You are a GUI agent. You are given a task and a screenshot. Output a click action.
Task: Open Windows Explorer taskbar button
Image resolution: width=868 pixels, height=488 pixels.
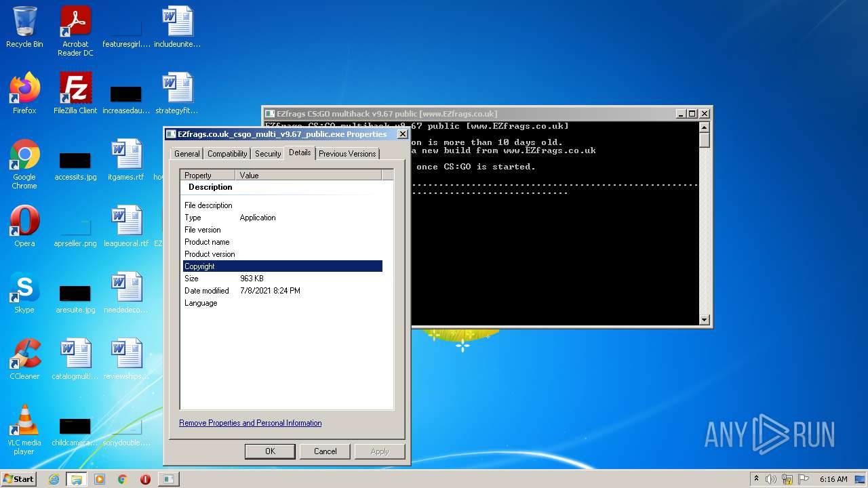tap(77, 479)
